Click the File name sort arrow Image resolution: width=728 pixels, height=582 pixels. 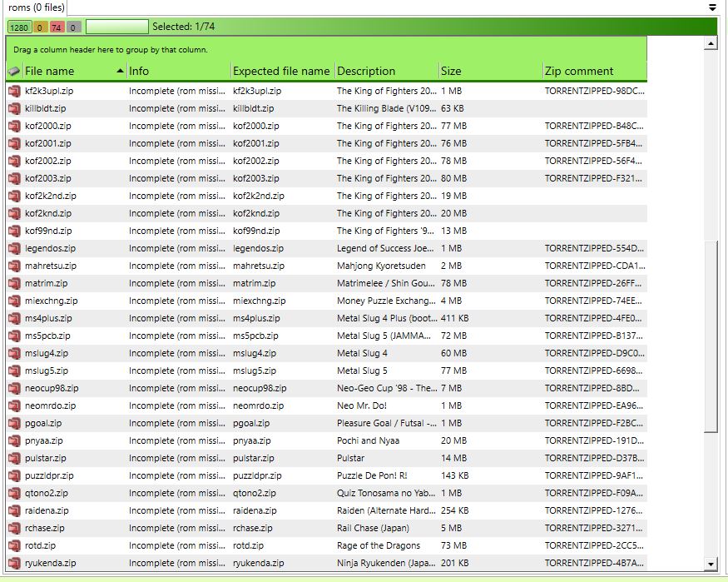[x=121, y=71]
